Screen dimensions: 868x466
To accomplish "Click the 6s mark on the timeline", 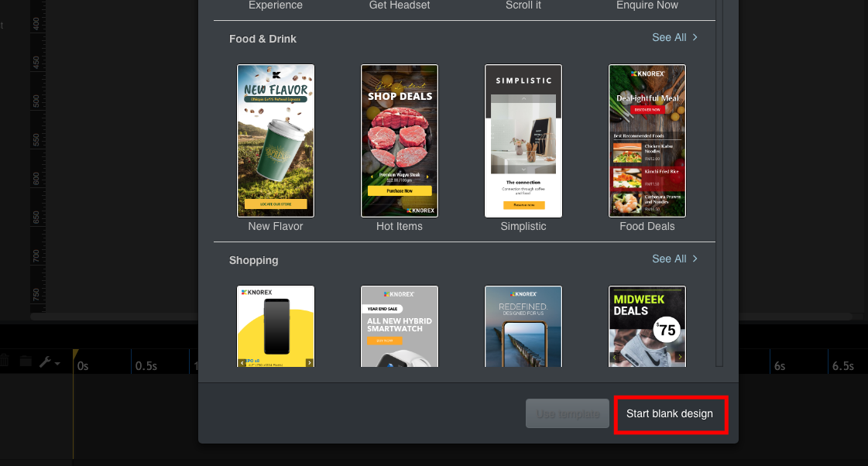I will point(781,365).
